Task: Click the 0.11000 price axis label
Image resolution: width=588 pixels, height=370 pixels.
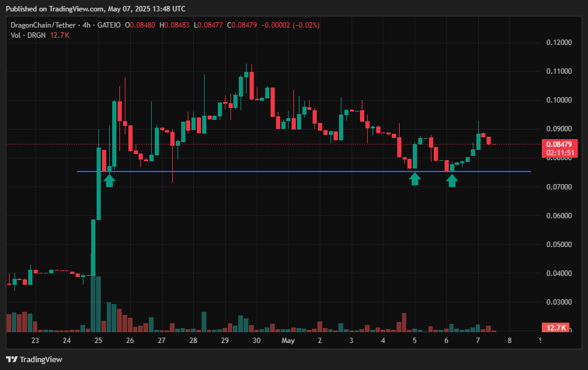Action: tap(559, 71)
